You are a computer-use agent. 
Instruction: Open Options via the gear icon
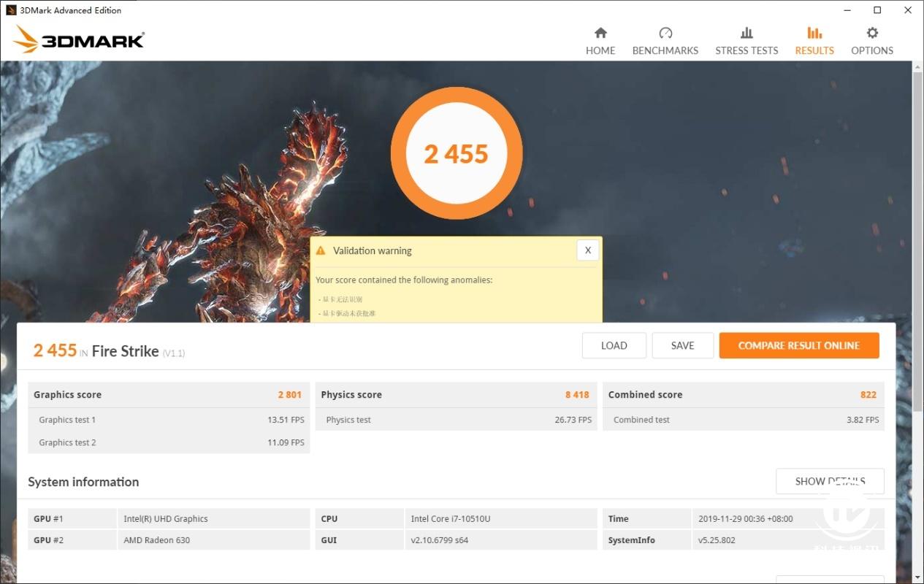872,33
